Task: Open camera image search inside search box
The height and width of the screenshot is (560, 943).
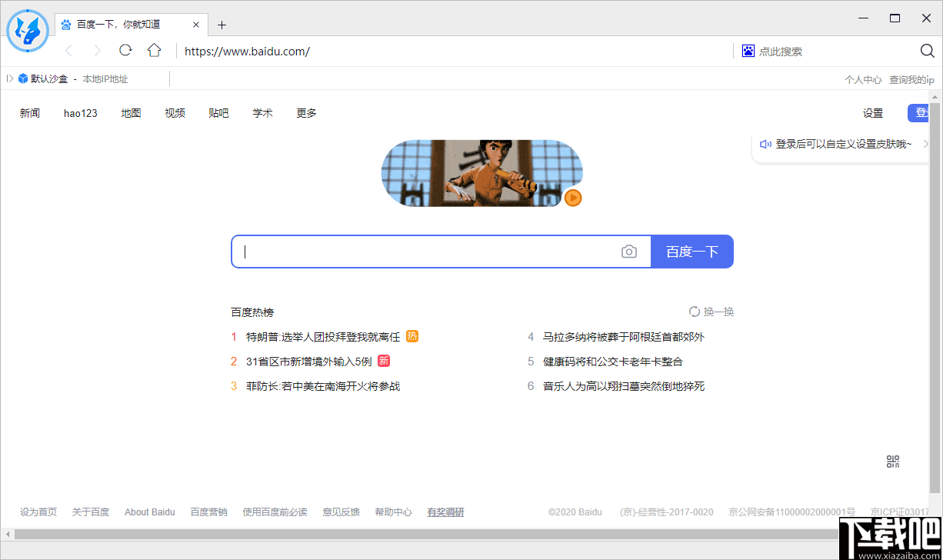Action: (x=629, y=251)
